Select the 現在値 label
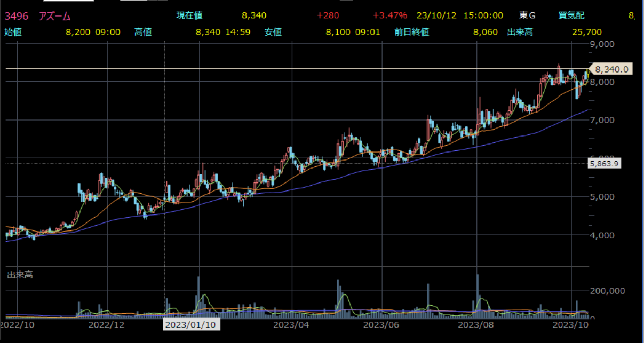Screen dimensions: 644x343 (x=189, y=15)
